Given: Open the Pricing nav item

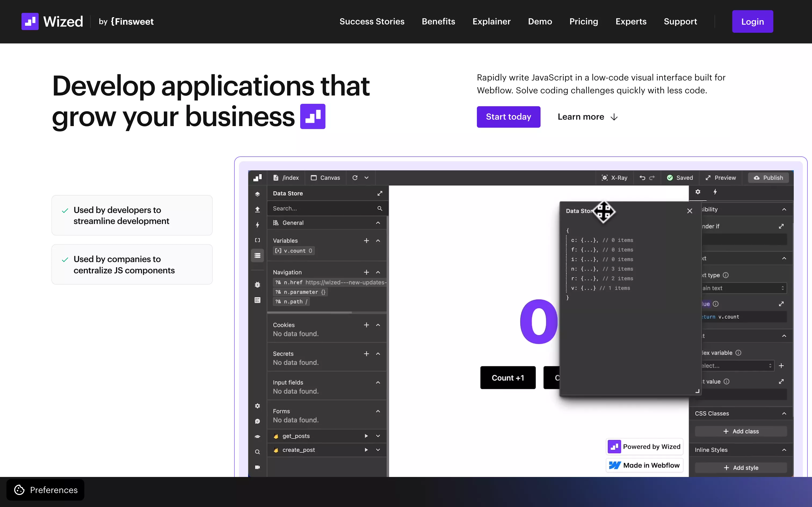Looking at the screenshot, I should (583, 21).
